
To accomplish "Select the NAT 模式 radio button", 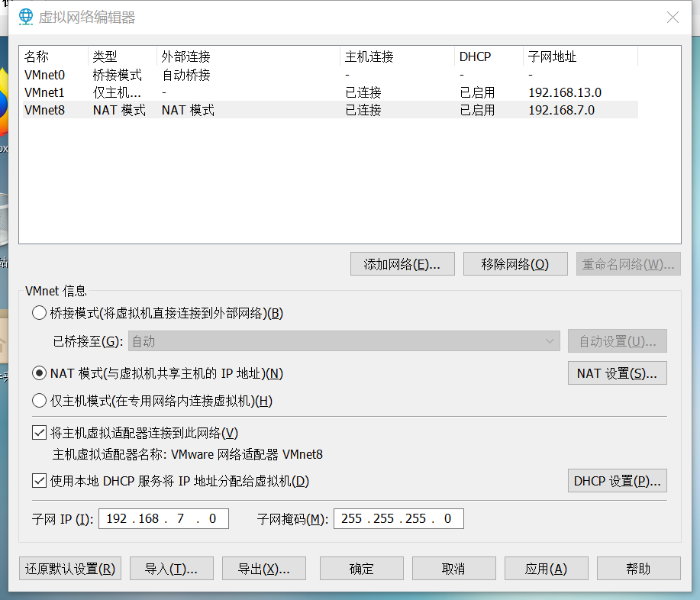I will [x=39, y=373].
